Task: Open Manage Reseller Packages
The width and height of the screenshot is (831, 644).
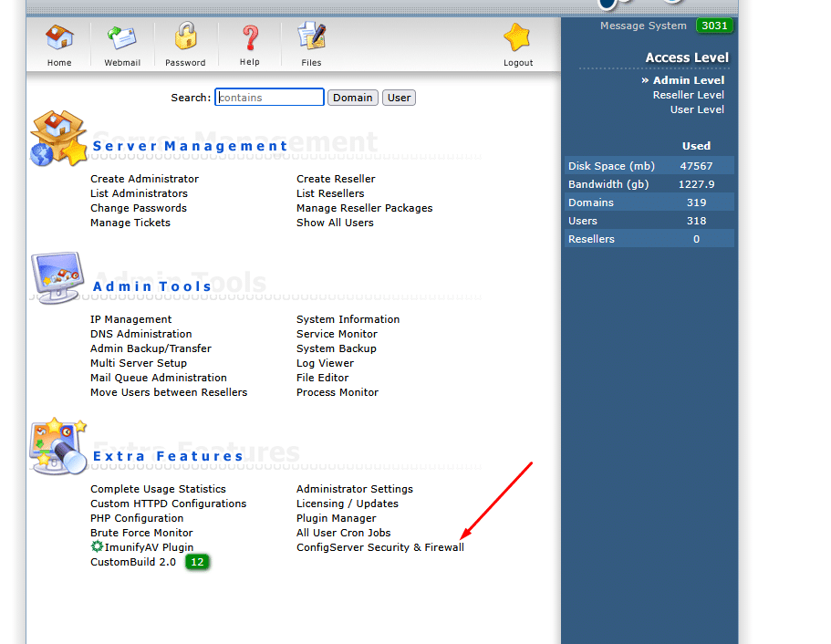Action: (x=364, y=208)
